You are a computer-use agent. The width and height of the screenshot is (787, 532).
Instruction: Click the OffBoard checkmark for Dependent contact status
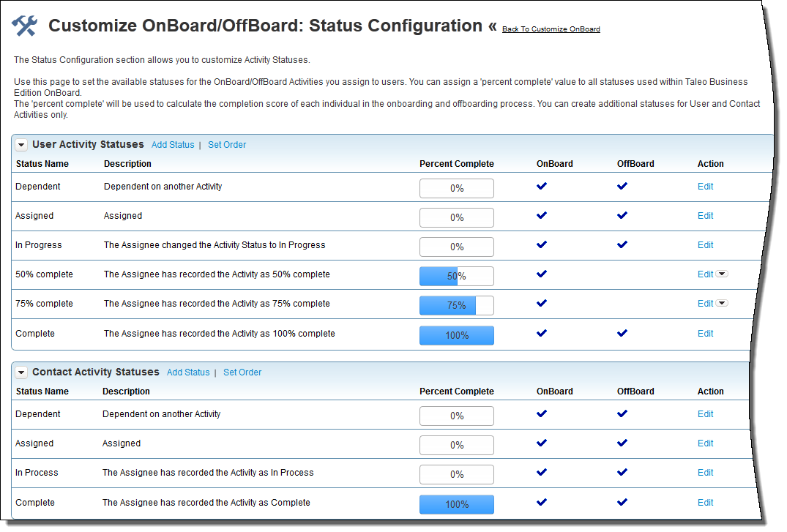coord(622,413)
